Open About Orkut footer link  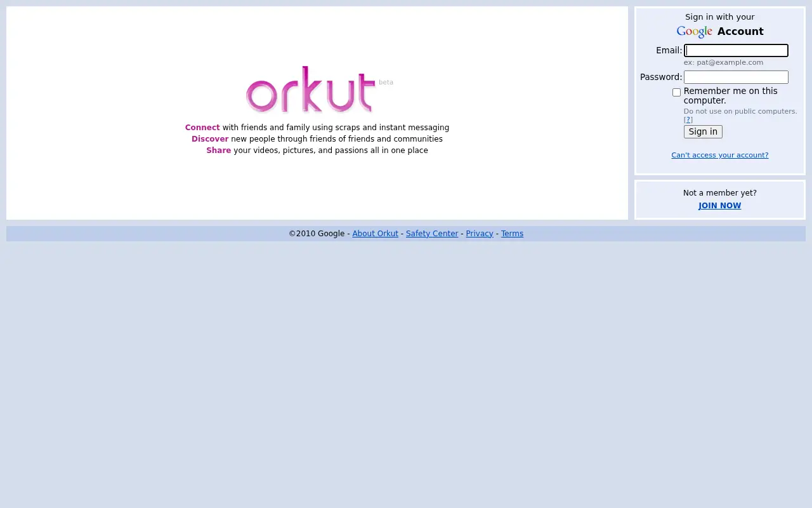(x=376, y=234)
